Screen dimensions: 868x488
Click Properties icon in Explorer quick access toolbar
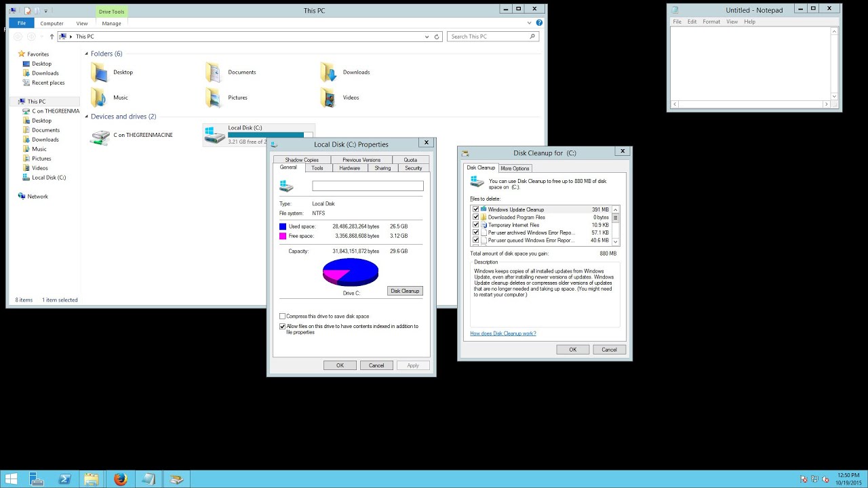(27, 10)
